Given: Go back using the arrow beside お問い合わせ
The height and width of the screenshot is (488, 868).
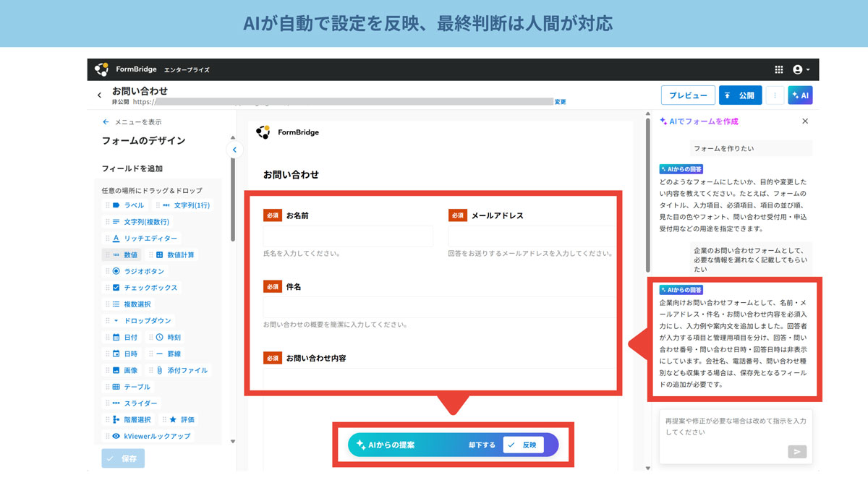Looking at the screenshot, I should tap(100, 95).
